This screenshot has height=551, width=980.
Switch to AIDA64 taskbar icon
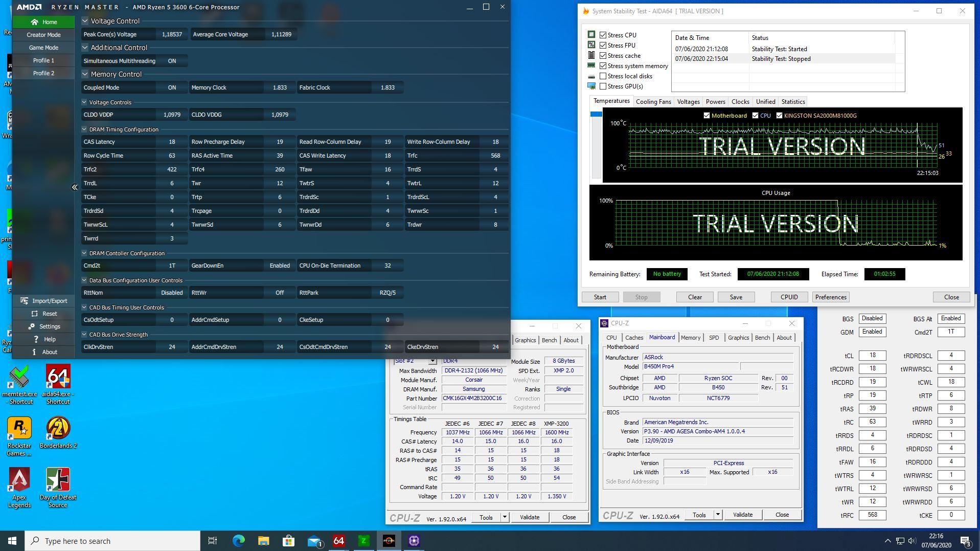coord(338,541)
